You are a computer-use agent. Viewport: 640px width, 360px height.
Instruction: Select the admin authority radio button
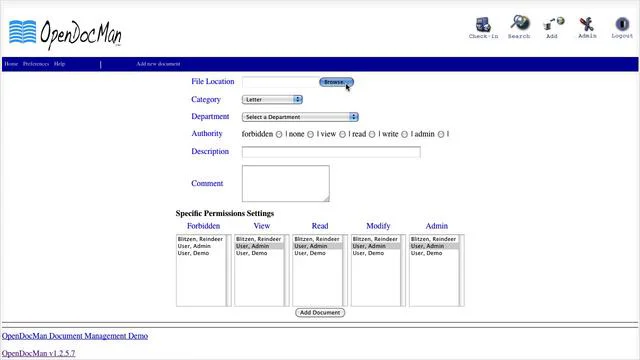point(441,134)
